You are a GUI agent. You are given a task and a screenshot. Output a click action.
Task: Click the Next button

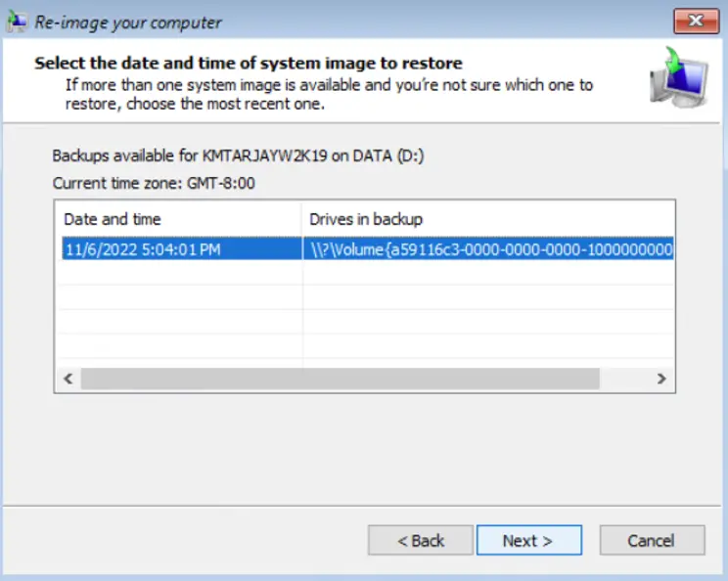tap(528, 540)
